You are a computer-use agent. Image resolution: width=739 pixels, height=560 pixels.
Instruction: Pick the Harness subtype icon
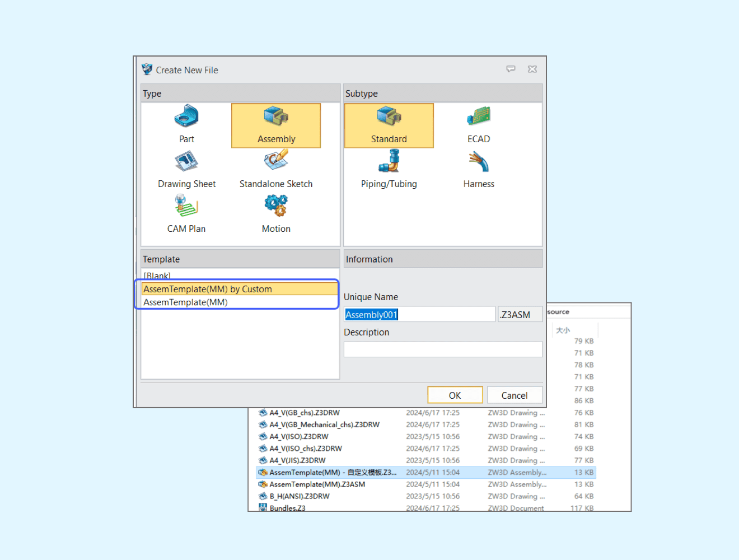479,162
